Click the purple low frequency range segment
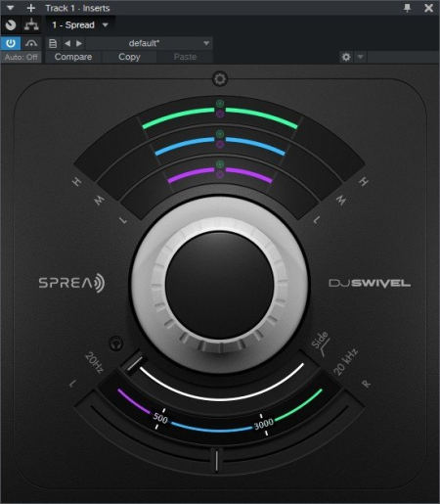 [134, 402]
